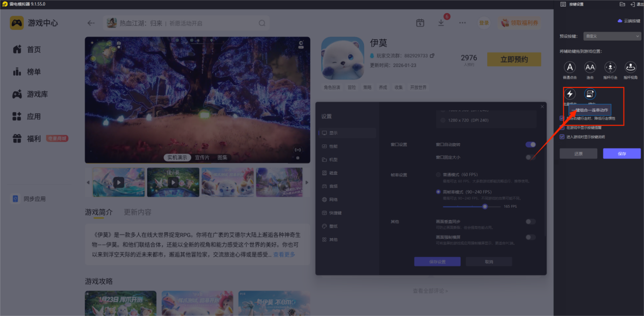Viewport: 644px width, 316px height.
Task: Enable the 画面垂直同步 switch
Action: (530, 222)
